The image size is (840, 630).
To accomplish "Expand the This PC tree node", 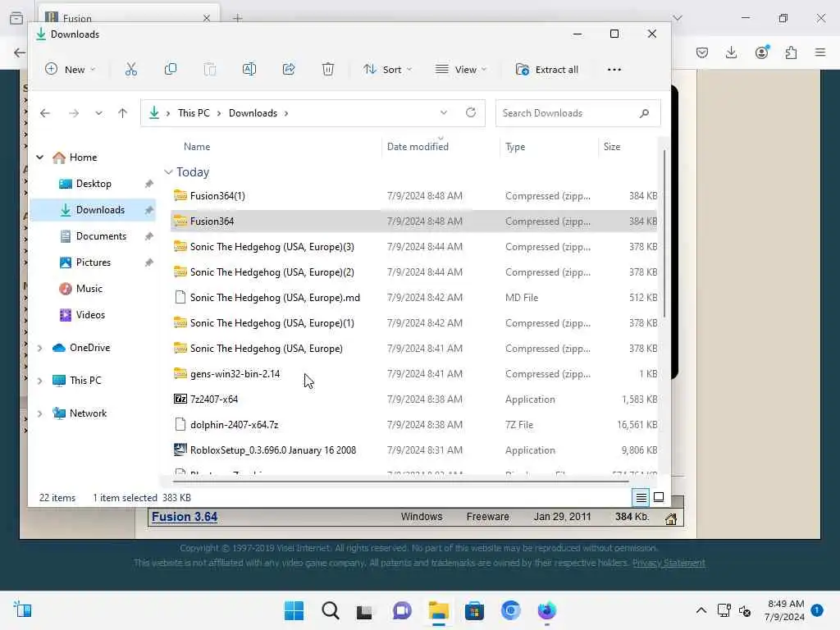I will point(39,381).
